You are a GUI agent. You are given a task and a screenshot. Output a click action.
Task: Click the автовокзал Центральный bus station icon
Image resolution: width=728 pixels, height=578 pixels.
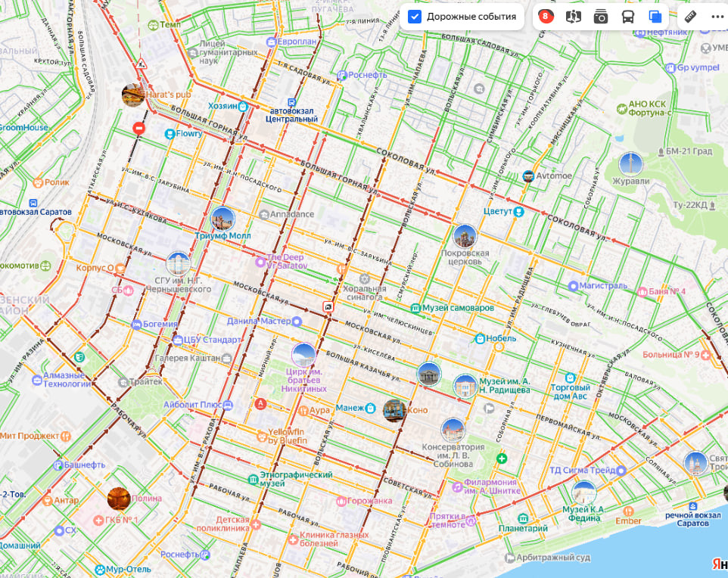click(x=292, y=102)
